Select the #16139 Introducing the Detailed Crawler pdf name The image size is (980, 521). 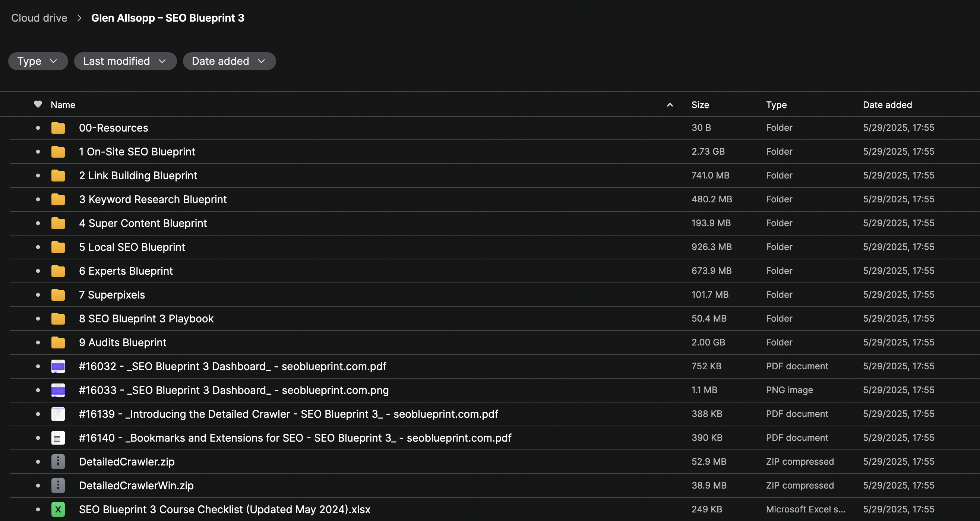tap(289, 414)
